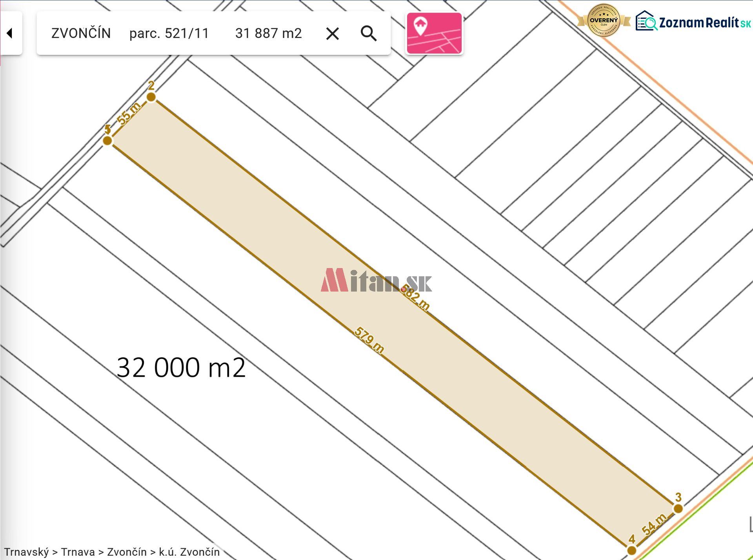
Task: Open the pink map layer switcher thumbnail
Action: point(434,33)
